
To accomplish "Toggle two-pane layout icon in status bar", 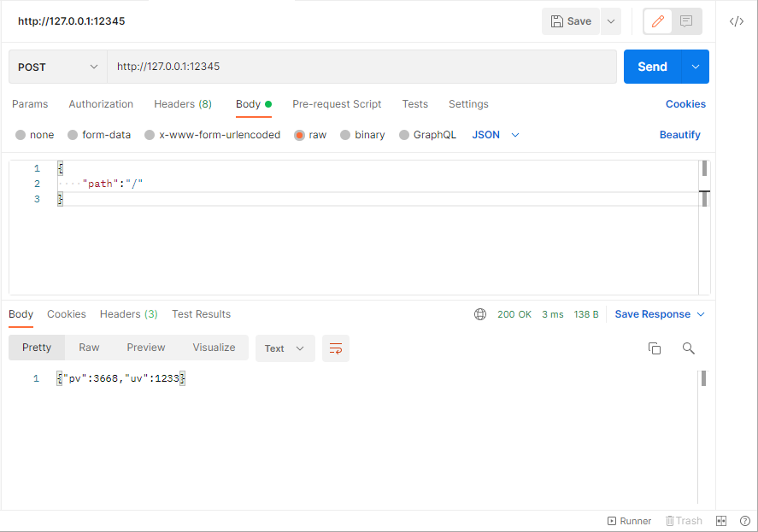I will (x=721, y=521).
